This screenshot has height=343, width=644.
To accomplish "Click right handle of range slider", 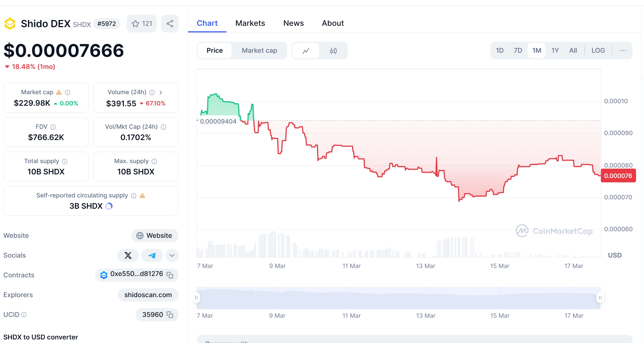I will pos(600,298).
